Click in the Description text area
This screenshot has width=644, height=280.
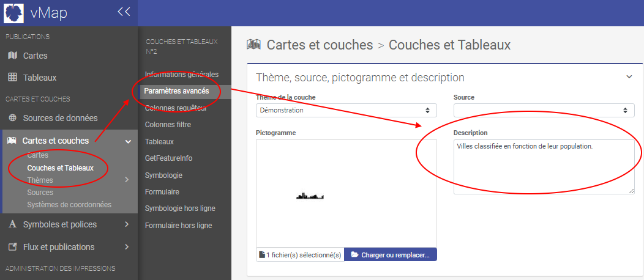point(544,167)
